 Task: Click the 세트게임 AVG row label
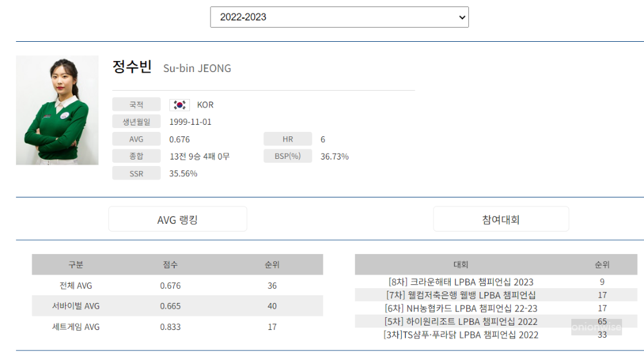click(75, 327)
